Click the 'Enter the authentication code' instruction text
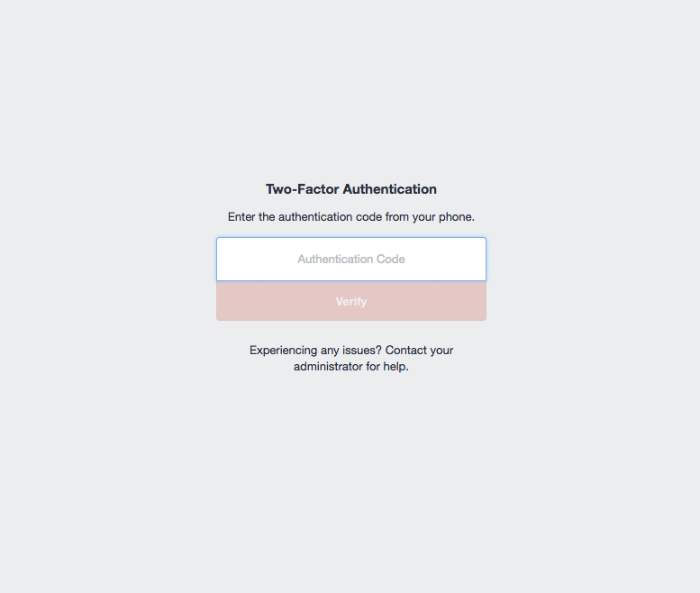700x593 pixels. 351,217
